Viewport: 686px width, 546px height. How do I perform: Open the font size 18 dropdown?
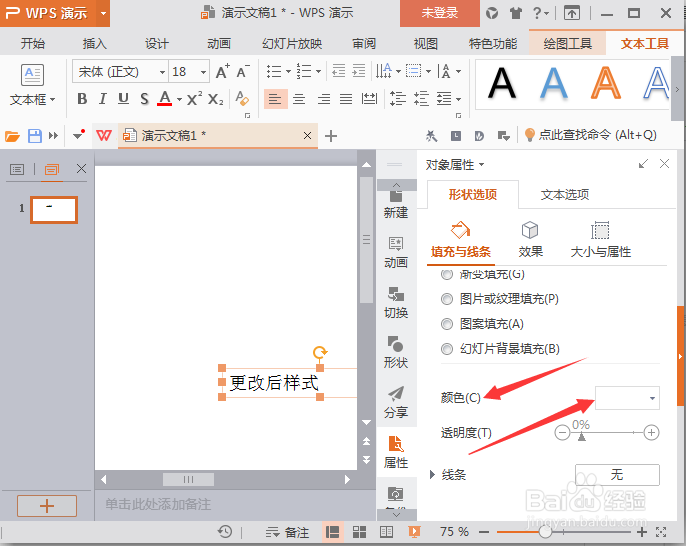[203, 72]
